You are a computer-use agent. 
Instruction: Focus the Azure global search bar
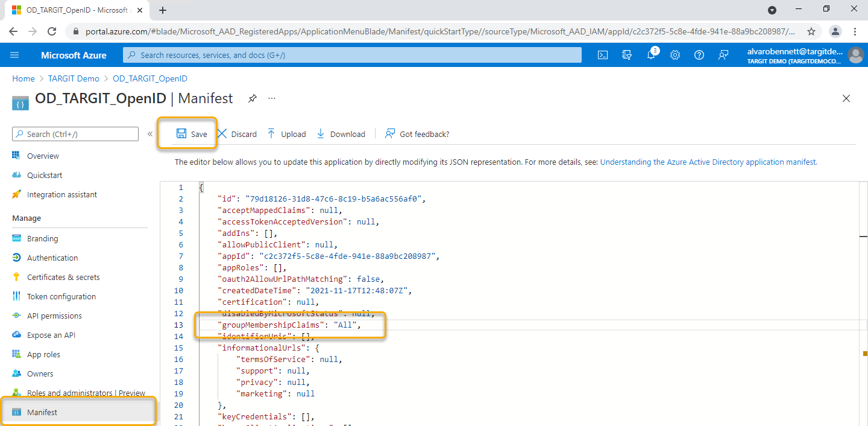(352, 55)
